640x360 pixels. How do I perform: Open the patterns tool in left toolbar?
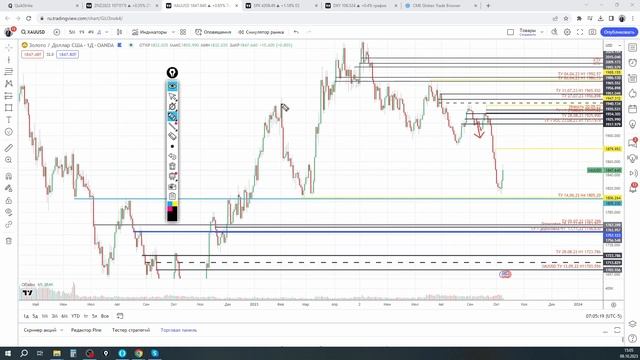coord(9,84)
